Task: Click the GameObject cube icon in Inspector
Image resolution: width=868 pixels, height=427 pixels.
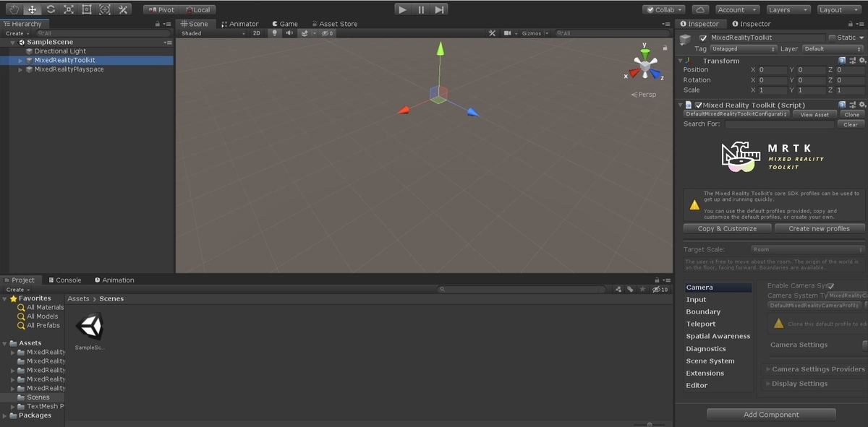Action: point(685,40)
